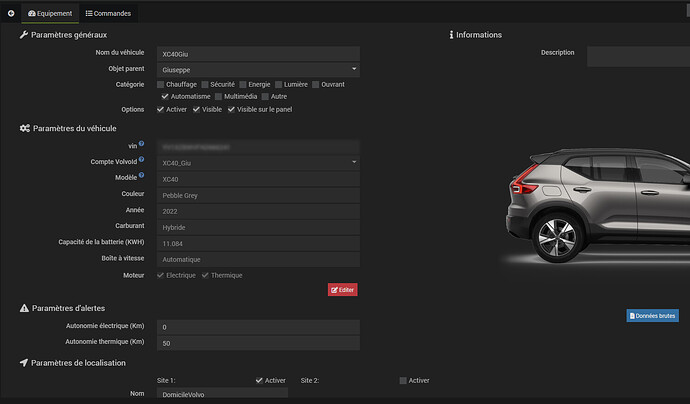Click the Description text area
The image size is (690, 404).
pos(639,57)
